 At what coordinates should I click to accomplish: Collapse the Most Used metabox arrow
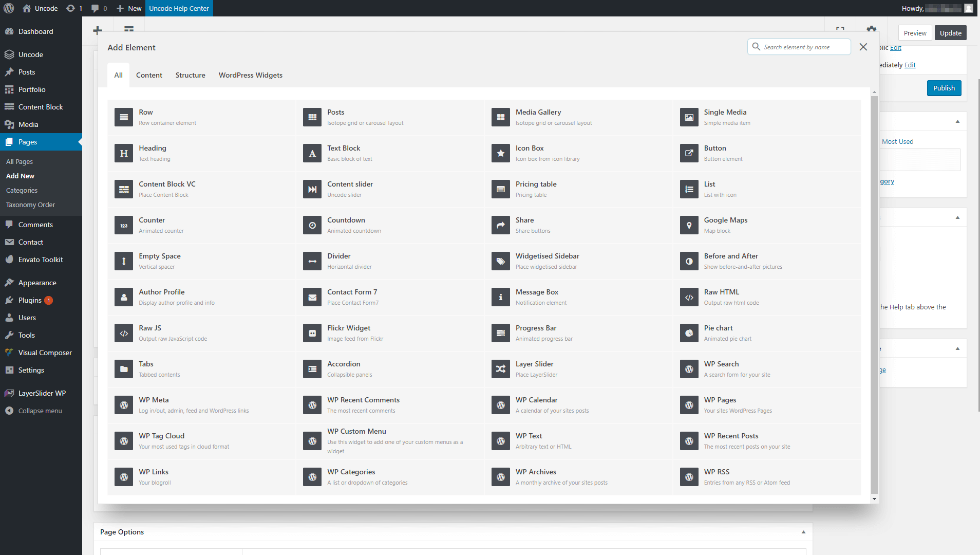click(x=957, y=121)
